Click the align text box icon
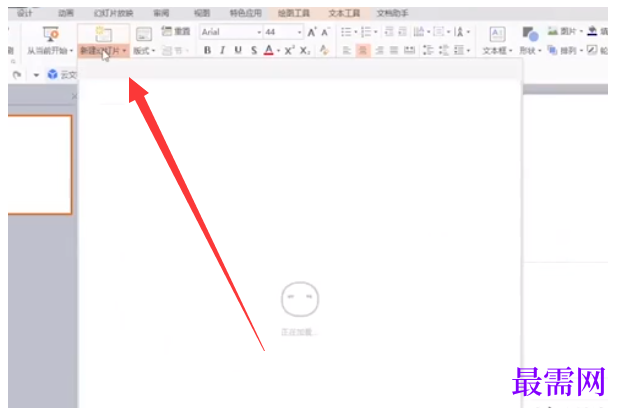 coord(439,32)
